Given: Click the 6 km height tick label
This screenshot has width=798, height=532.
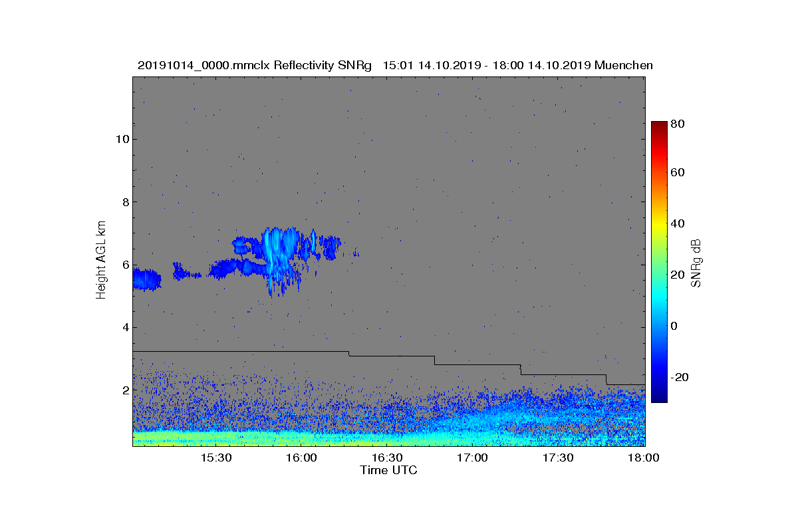Looking at the screenshot, I should 125,265.
